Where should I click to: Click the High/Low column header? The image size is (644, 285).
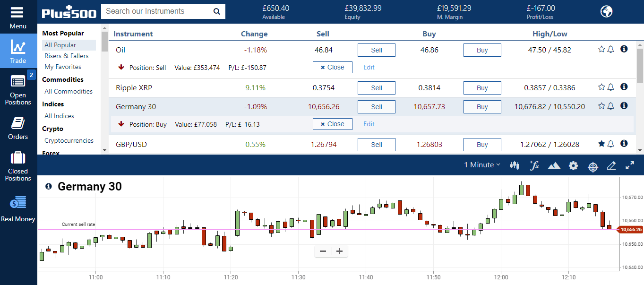pos(550,34)
